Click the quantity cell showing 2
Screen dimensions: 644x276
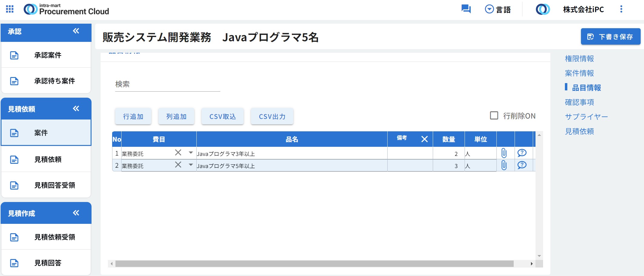tap(449, 153)
